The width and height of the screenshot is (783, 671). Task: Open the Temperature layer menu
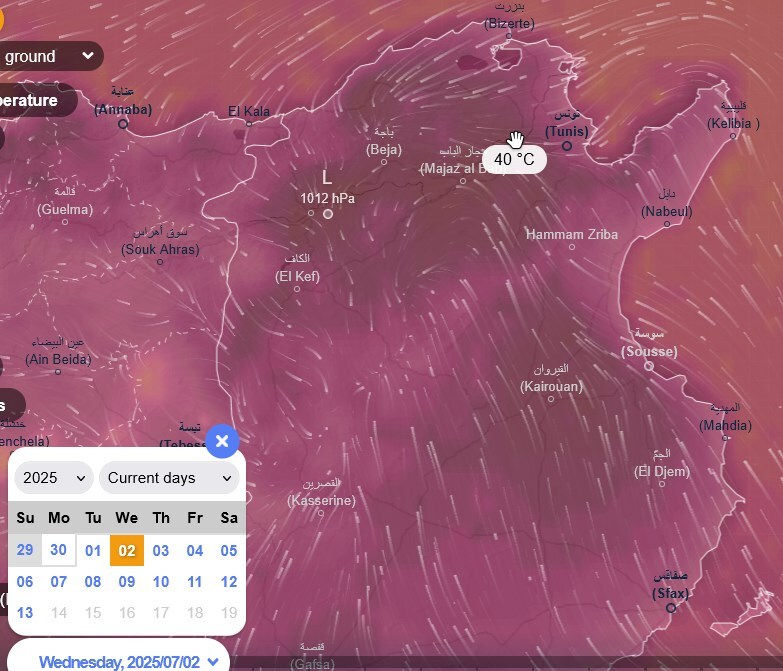pyautogui.click(x=35, y=101)
